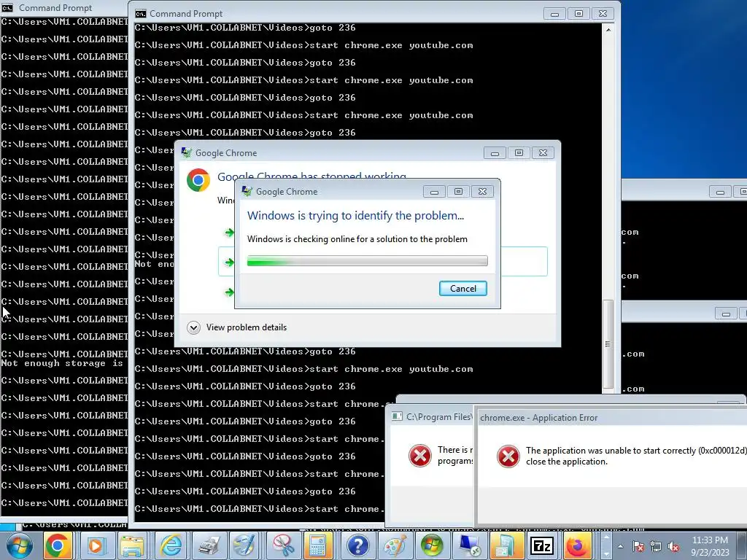Click third green arrow option in Chrome dialog
The image size is (747, 560).
[230, 292]
